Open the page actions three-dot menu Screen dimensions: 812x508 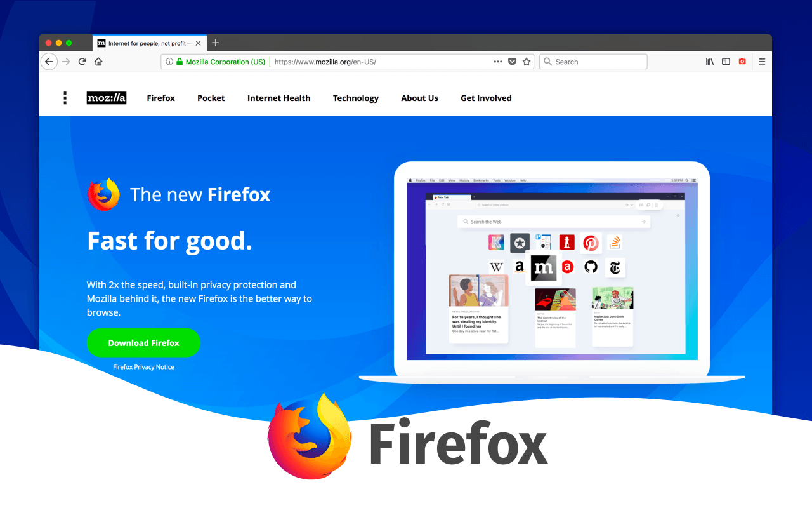tap(498, 62)
